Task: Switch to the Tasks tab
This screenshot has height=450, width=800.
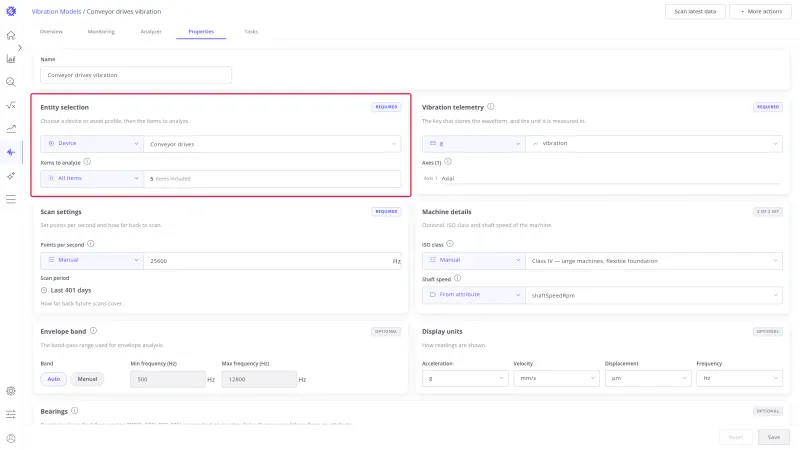Action: tap(251, 32)
